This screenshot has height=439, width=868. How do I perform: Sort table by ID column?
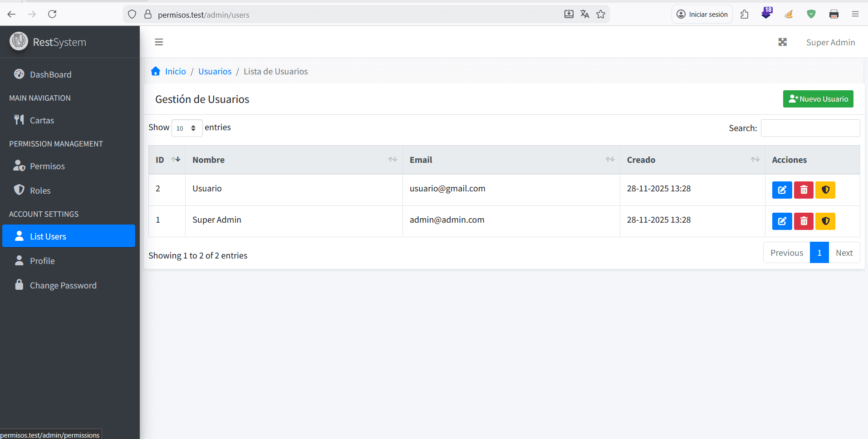pyautogui.click(x=167, y=160)
